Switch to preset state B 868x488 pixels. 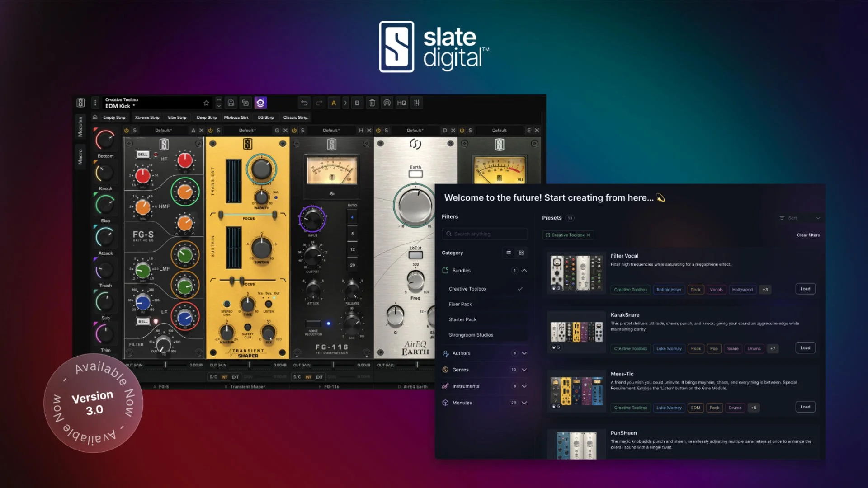tap(357, 103)
